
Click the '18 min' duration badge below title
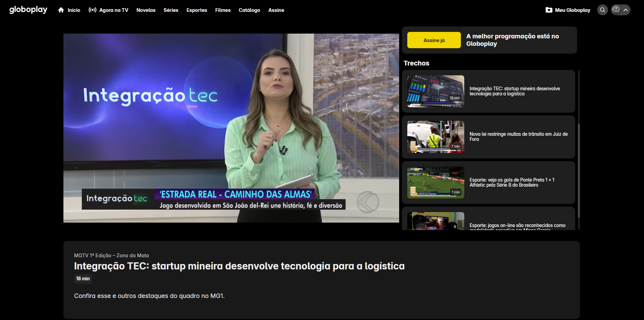coord(83,279)
